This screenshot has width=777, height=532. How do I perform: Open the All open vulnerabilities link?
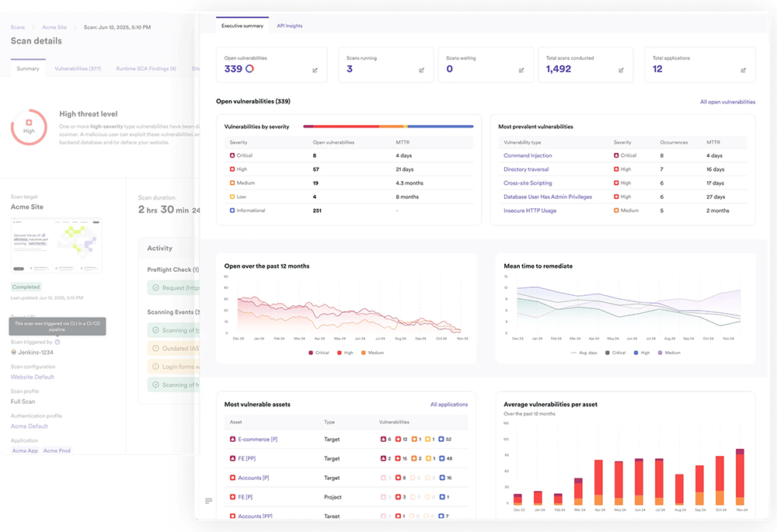(x=727, y=102)
